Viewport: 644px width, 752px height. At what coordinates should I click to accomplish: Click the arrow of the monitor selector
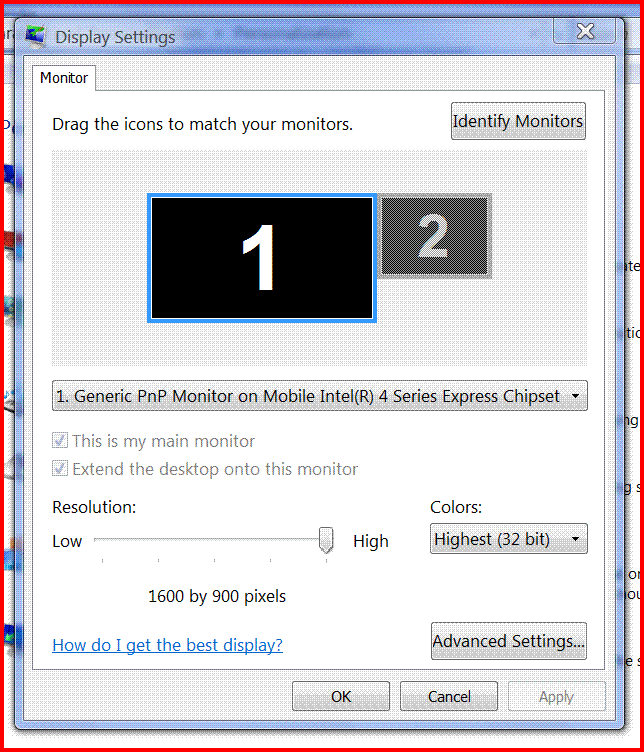575,396
